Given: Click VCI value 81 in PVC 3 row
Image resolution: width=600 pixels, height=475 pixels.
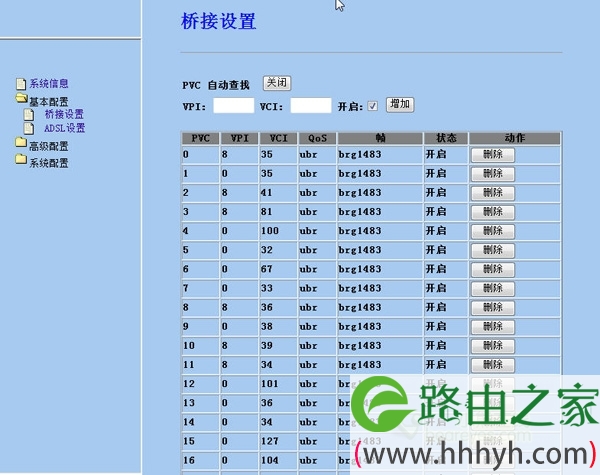Looking at the screenshot, I should point(266,212).
